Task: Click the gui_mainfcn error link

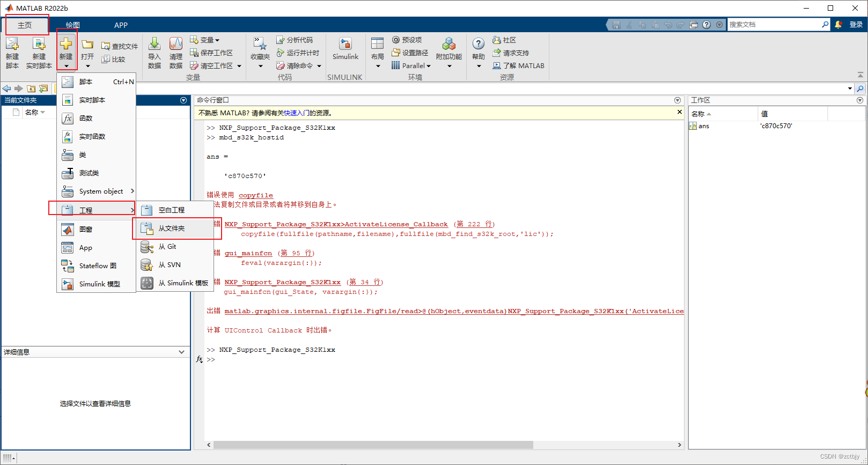Action: [x=248, y=253]
